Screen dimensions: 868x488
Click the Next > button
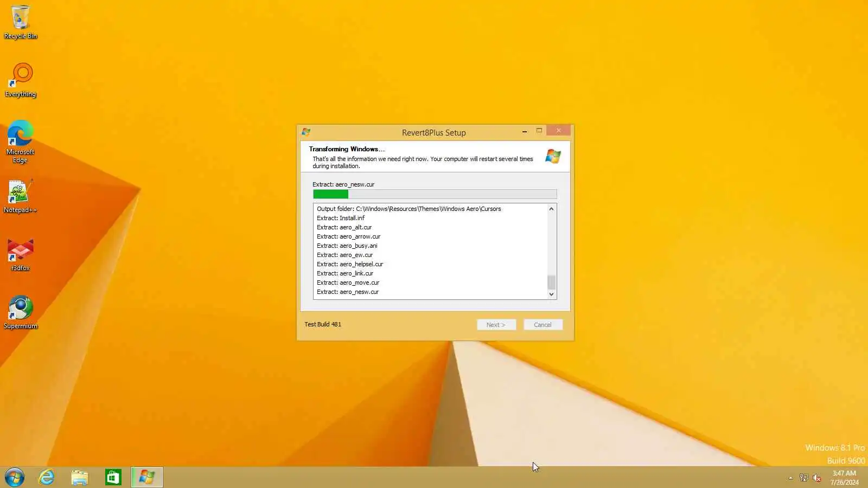coord(496,325)
